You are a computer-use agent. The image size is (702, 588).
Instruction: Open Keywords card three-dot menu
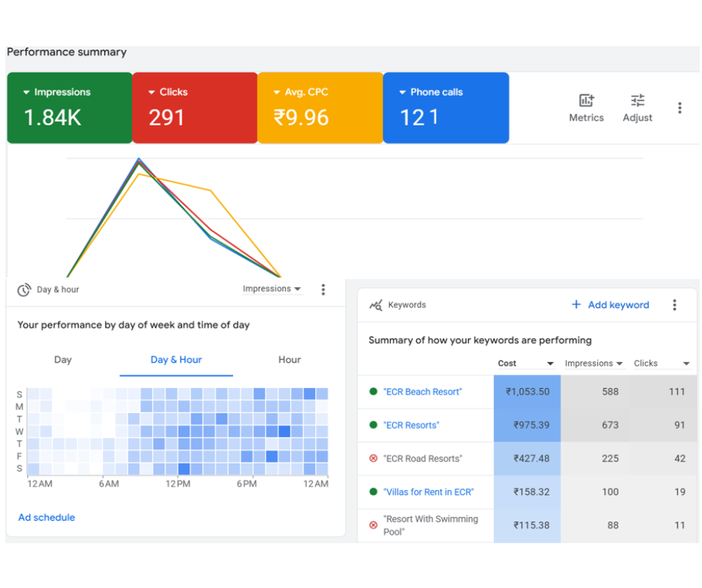tap(674, 305)
